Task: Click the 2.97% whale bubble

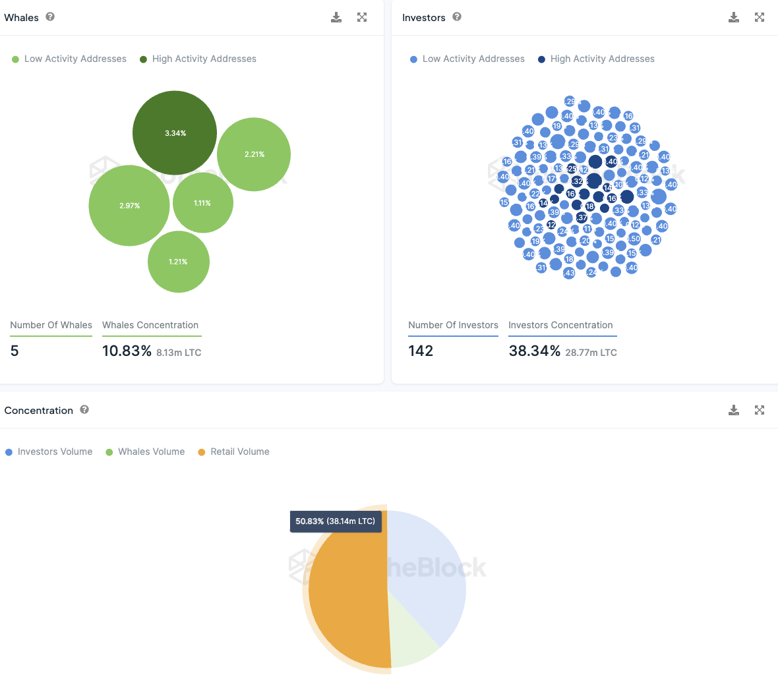Action: coord(129,206)
